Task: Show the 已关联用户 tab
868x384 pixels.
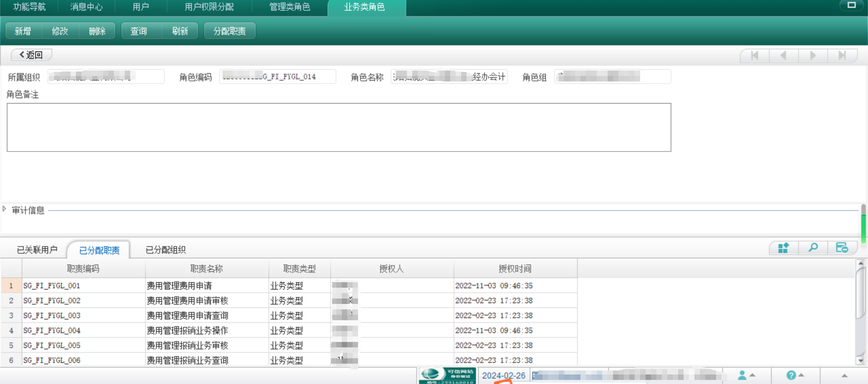Action: coord(37,250)
